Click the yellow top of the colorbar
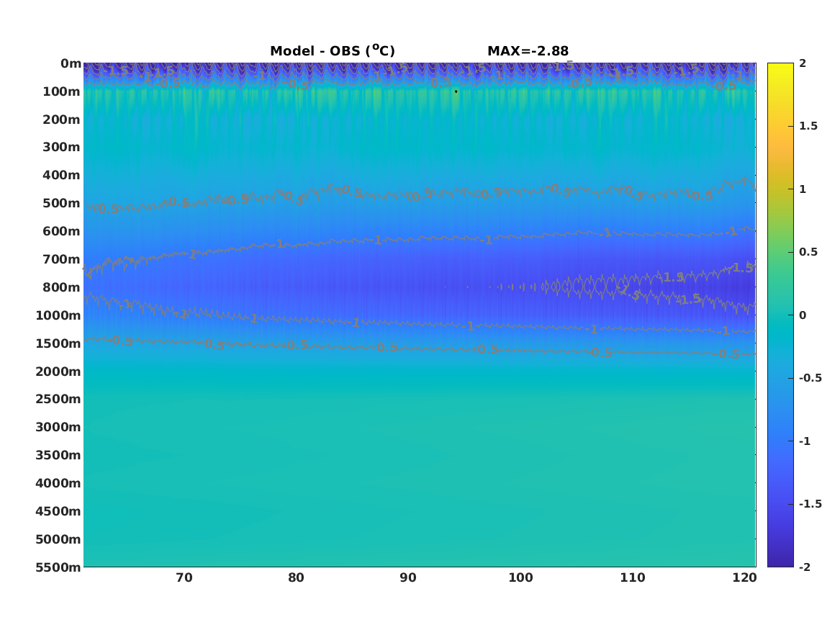 click(x=780, y=66)
